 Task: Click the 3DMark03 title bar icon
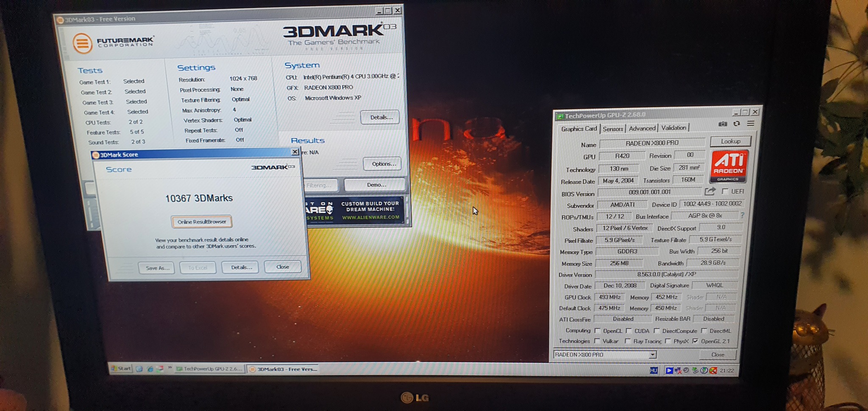coord(60,20)
